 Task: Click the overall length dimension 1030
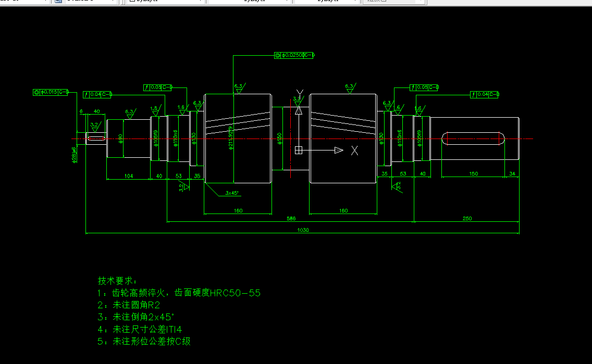point(302,229)
